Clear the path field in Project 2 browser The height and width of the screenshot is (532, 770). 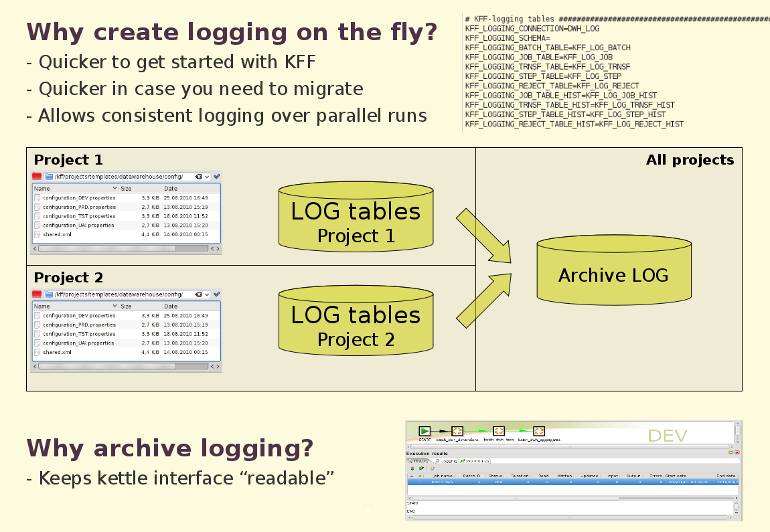tap(198, 294)
